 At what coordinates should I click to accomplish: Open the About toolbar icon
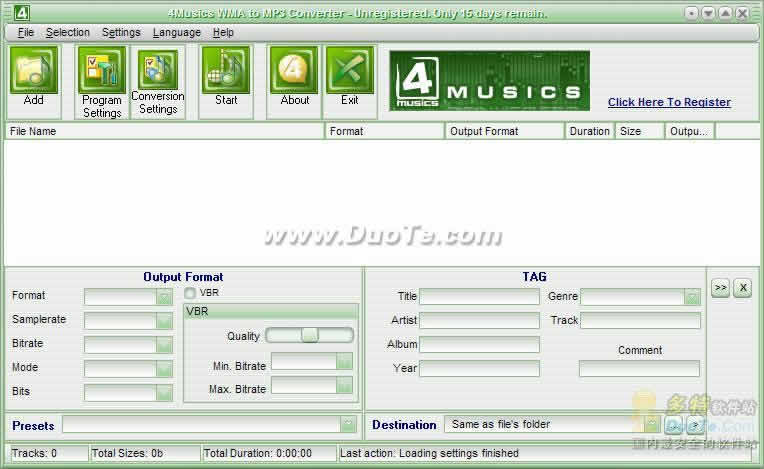point(294,79)
